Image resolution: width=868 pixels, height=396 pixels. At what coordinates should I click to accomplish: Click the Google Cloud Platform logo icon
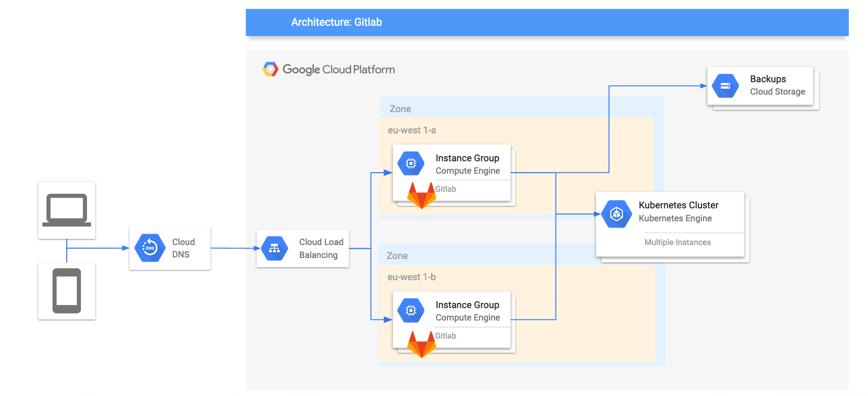(x=270, y=69)
